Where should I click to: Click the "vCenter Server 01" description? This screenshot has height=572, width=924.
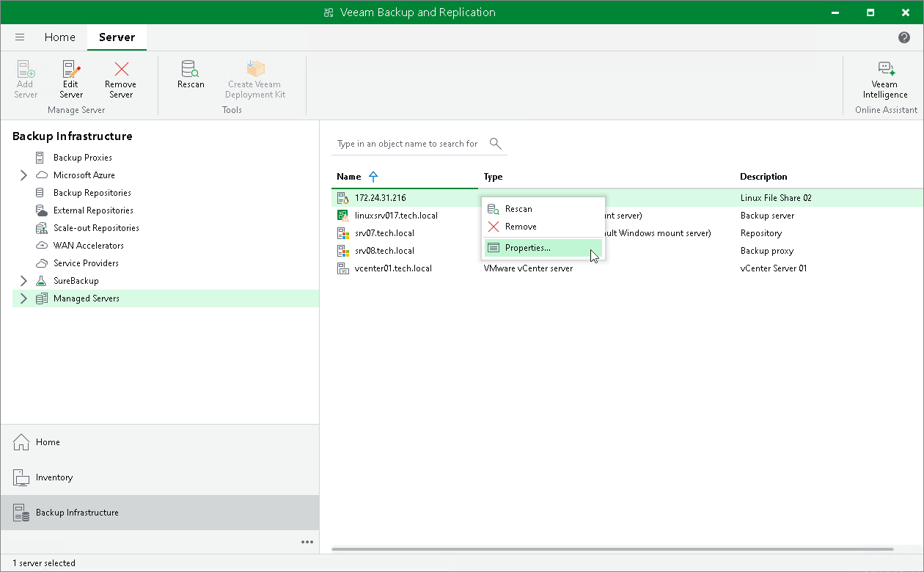(774, 268)
